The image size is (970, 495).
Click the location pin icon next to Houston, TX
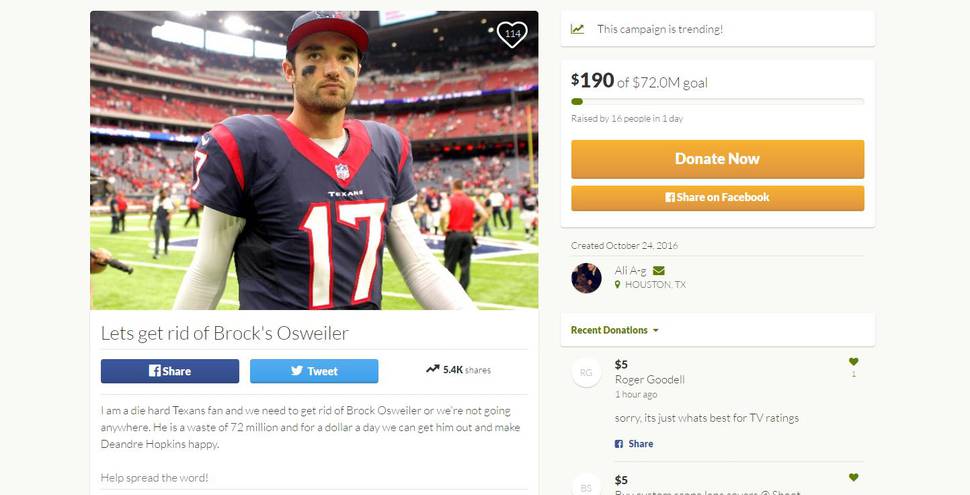click(617, 285)
